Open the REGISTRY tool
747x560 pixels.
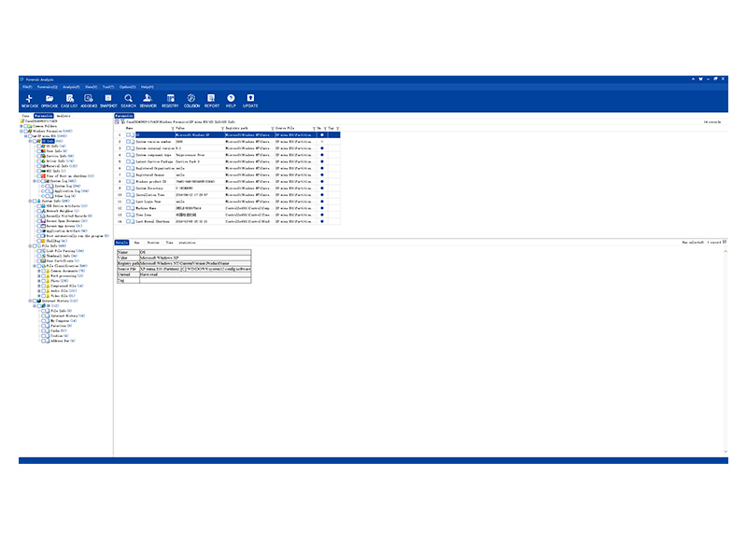tap(170, 101)
